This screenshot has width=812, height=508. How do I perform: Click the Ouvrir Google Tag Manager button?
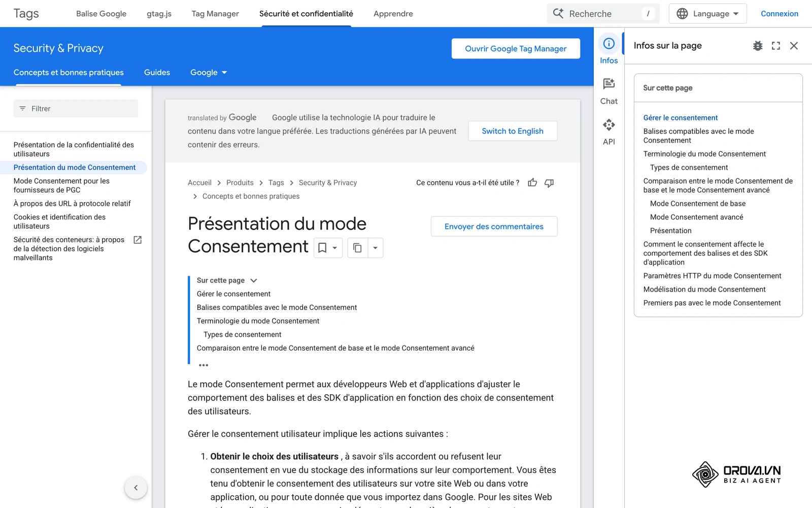(x=516, y=49)
